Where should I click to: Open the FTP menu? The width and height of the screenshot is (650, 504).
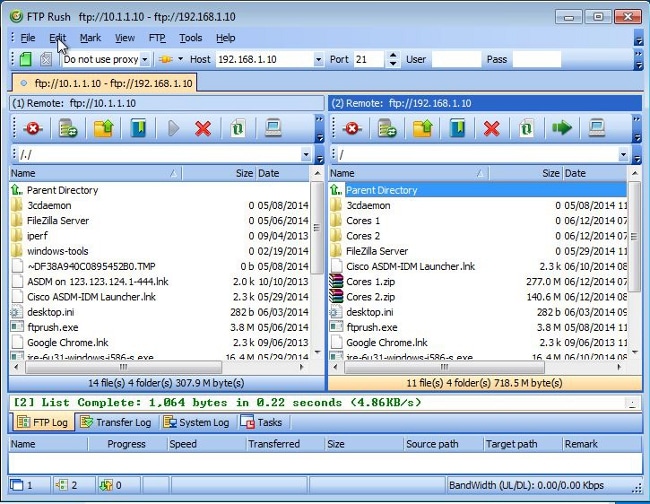pos(157,38)
